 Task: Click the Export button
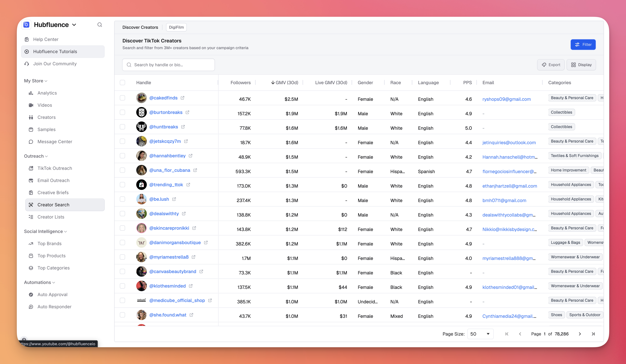pos(551,65)
